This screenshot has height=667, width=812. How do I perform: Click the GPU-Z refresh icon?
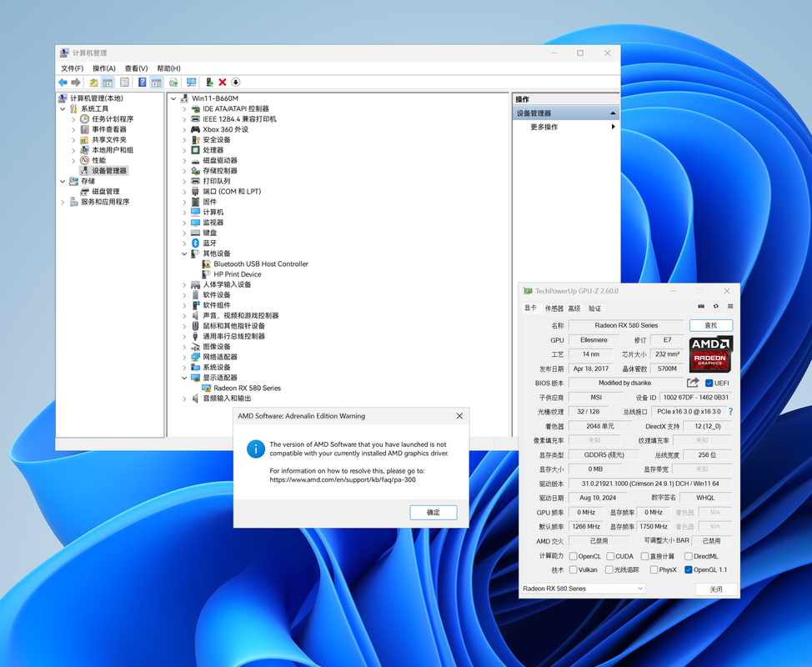click(715, 307)
